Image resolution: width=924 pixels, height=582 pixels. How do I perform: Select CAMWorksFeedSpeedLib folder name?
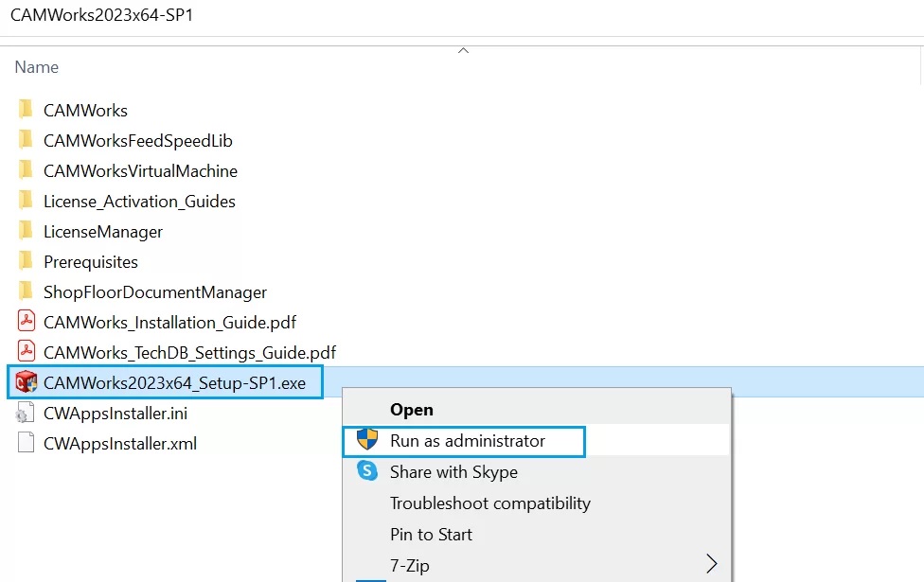tap(138, 141)
